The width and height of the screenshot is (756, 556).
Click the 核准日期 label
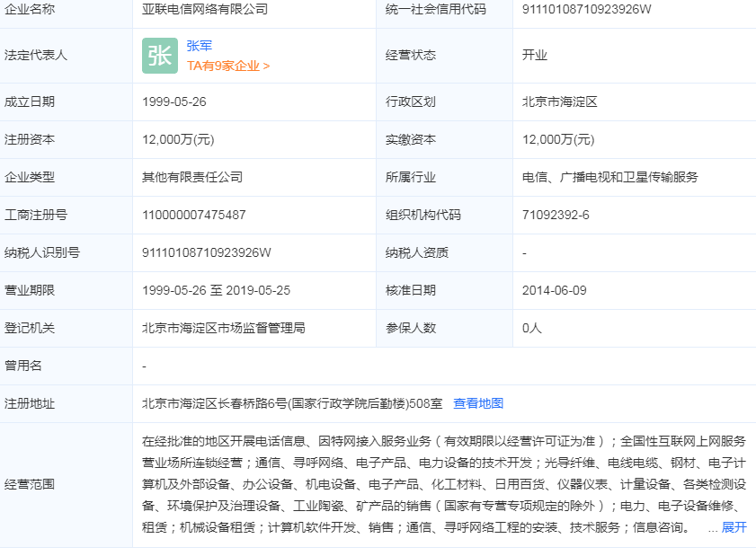tap(410, 290)
